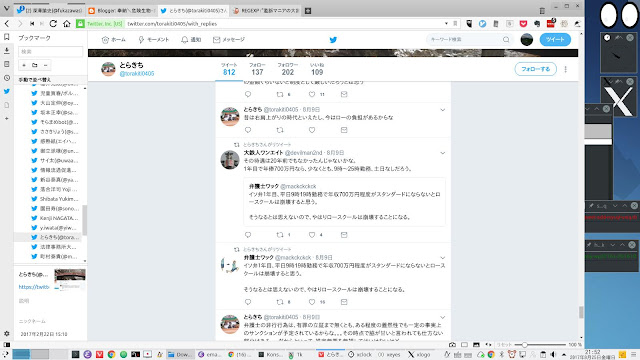Expand hidden system tray icons arrow
The image size is (640, 360).
tap(564, 354)
